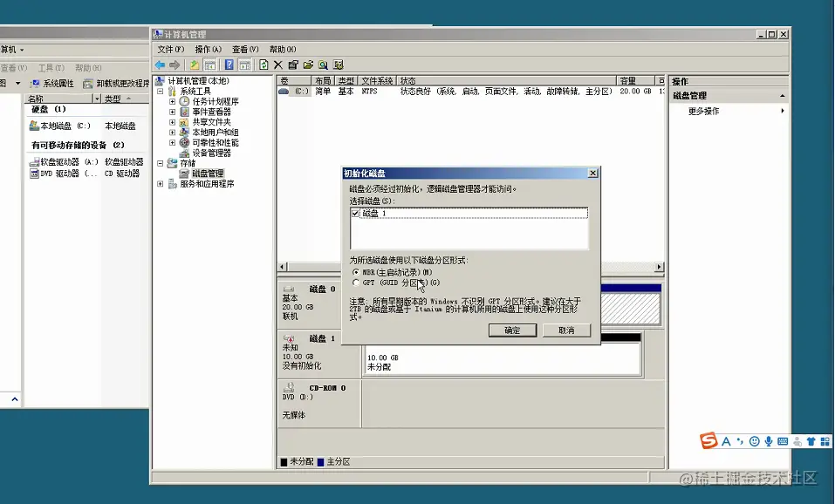Click the 系统属性 button in Computer window
Image resolution: width=835 pixels, height=504 pixels.
pos(52,84)
